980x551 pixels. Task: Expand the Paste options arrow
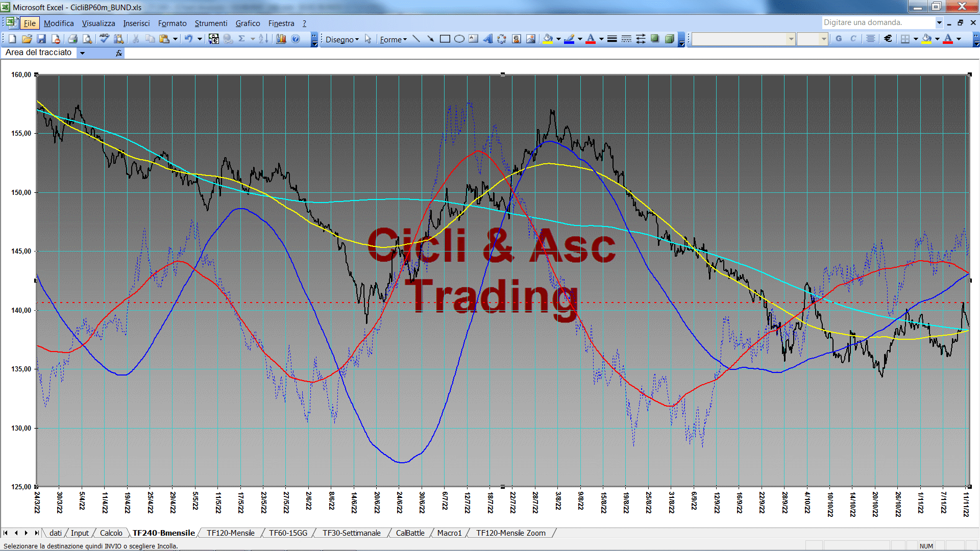(x=175, y=39)
